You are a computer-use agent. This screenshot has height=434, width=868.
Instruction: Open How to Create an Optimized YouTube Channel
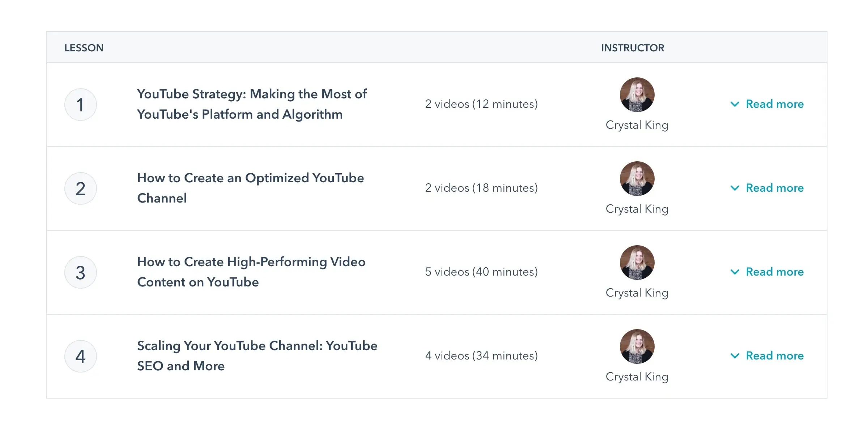pos(250,188)
